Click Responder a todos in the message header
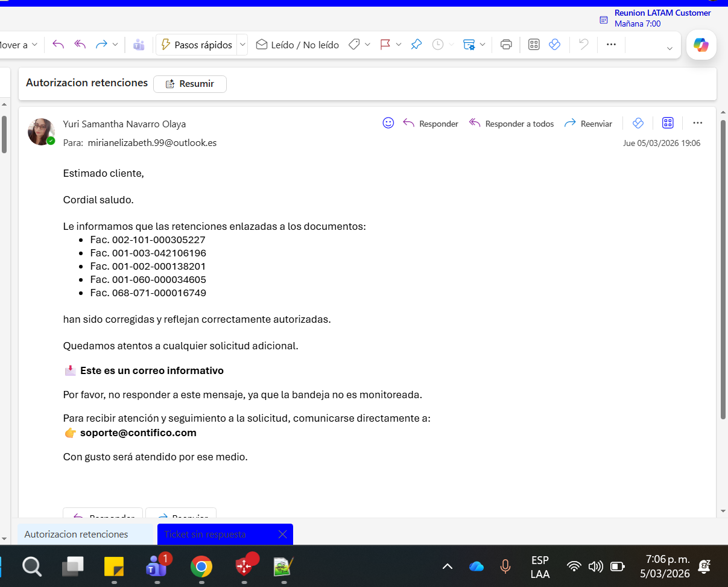Image resolution: width=728 pixels, height=587 pixels. coord(511,124)
